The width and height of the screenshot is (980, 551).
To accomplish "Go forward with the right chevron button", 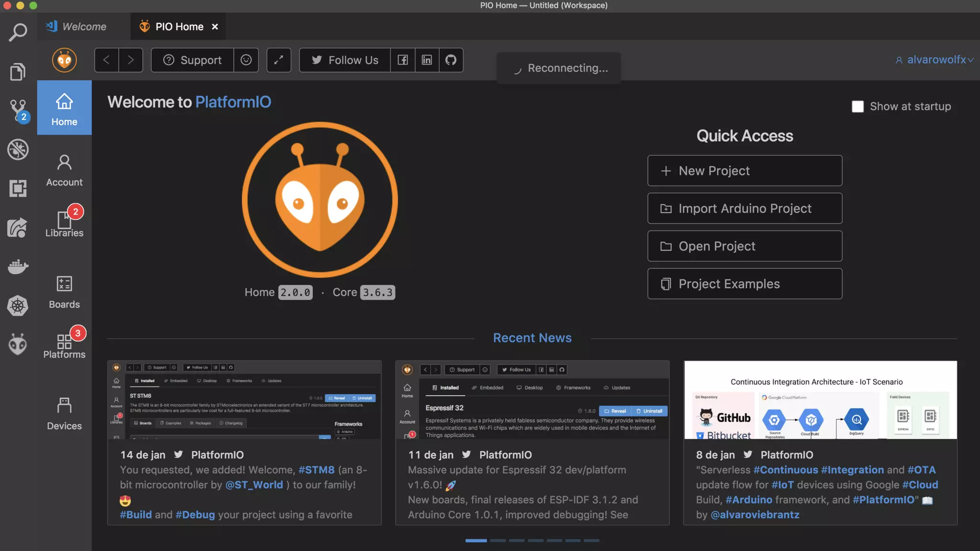I will point(131,60).
